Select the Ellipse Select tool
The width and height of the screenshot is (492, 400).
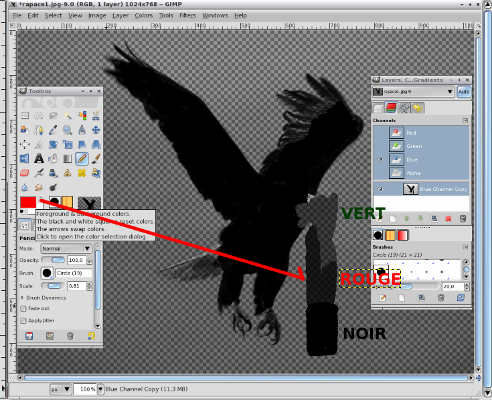39,116
